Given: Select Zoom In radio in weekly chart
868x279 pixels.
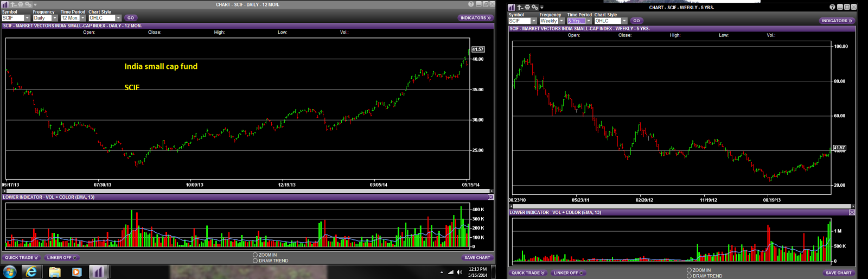Looking at the screenshot, I should (689, 270).
